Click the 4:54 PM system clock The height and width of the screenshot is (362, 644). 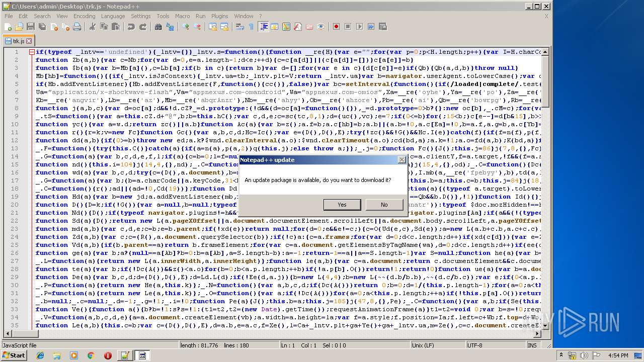pyautogui.click(x=618, y=355)
